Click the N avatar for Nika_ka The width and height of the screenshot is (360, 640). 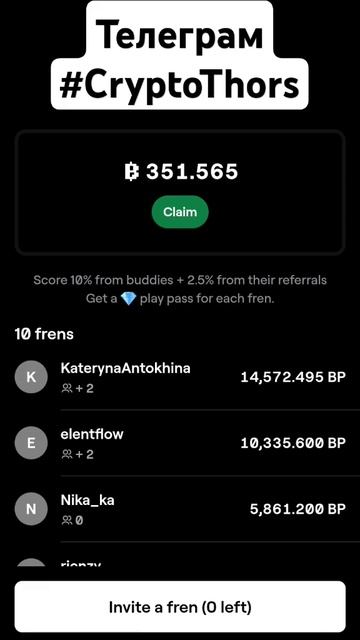[31, 509]
